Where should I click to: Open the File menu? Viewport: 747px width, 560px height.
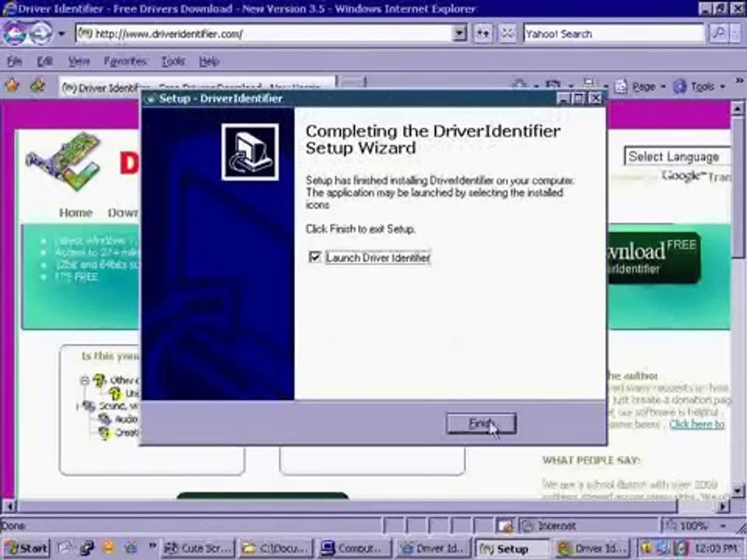pos(14,61)
